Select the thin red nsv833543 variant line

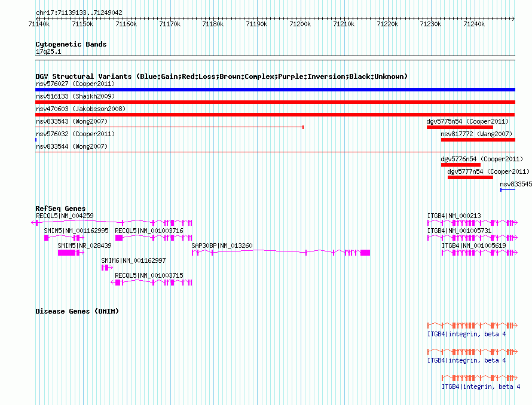(x=169, y=127)
